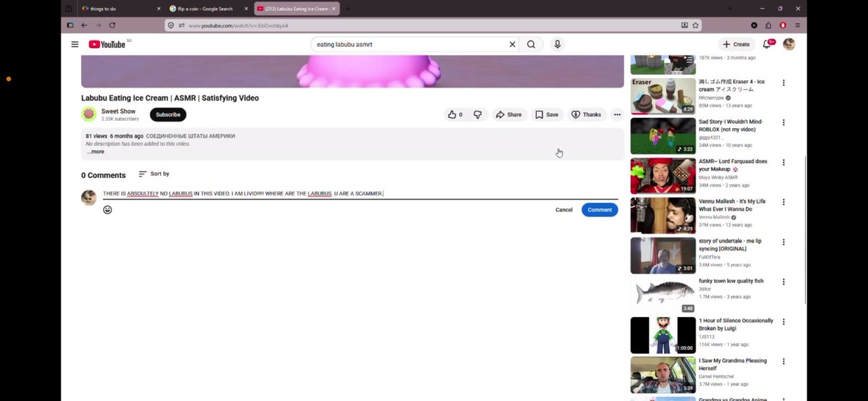Play the Lord Farquaad ASMR makeup video
868x401 pixels.
[663, 175]
